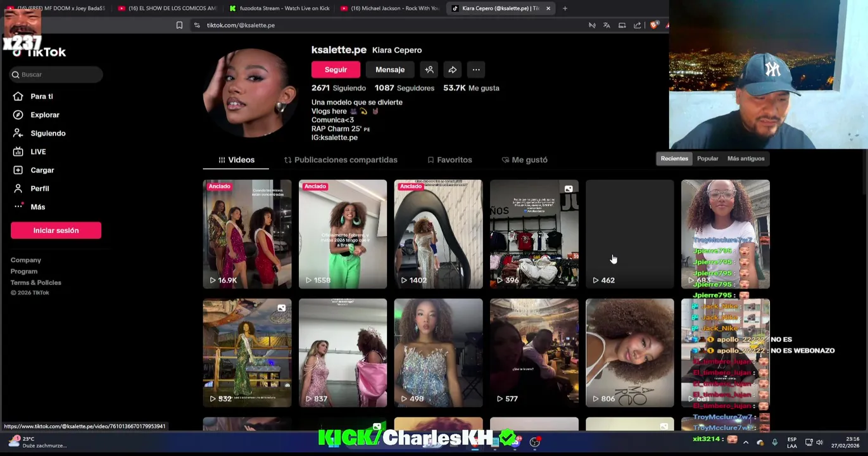Open the ESP LAA language indicator
The width and height of the screenshot is (868, 456).
[x=791, y=442]
